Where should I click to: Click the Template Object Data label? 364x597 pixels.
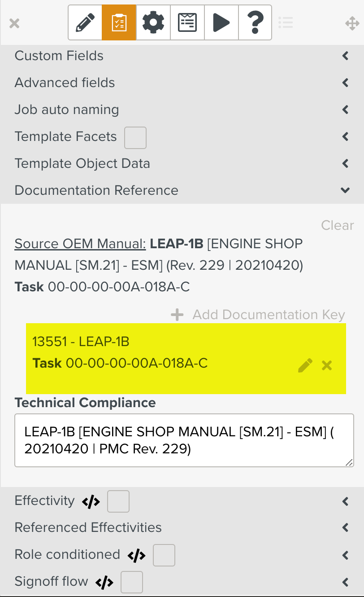82,163
